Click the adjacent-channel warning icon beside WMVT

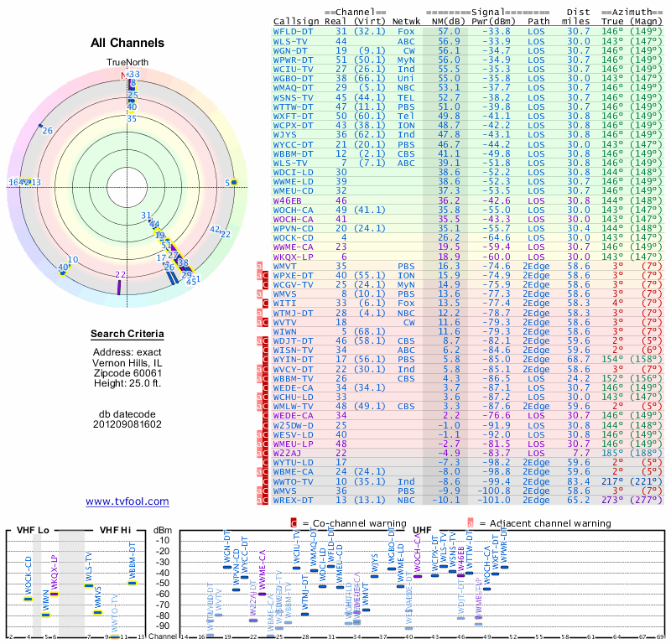click(260, 266)
